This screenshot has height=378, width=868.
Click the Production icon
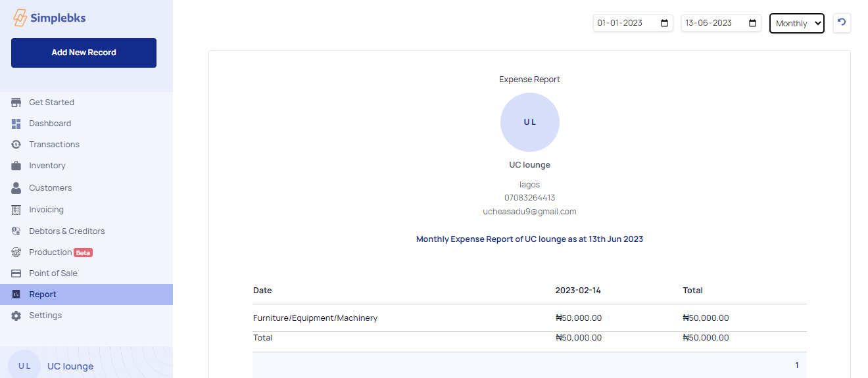click(x=16, y=252)
